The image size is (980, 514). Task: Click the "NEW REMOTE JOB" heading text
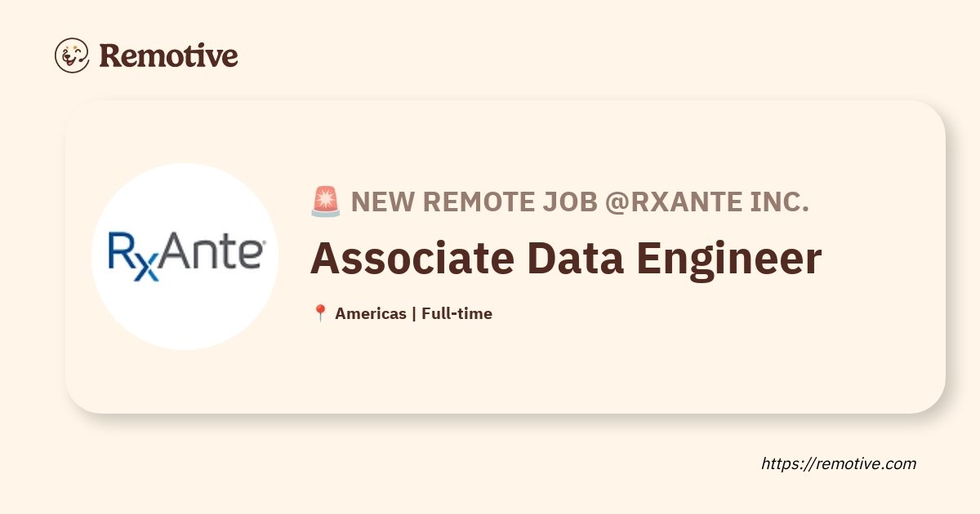click(x=474, y=202)
